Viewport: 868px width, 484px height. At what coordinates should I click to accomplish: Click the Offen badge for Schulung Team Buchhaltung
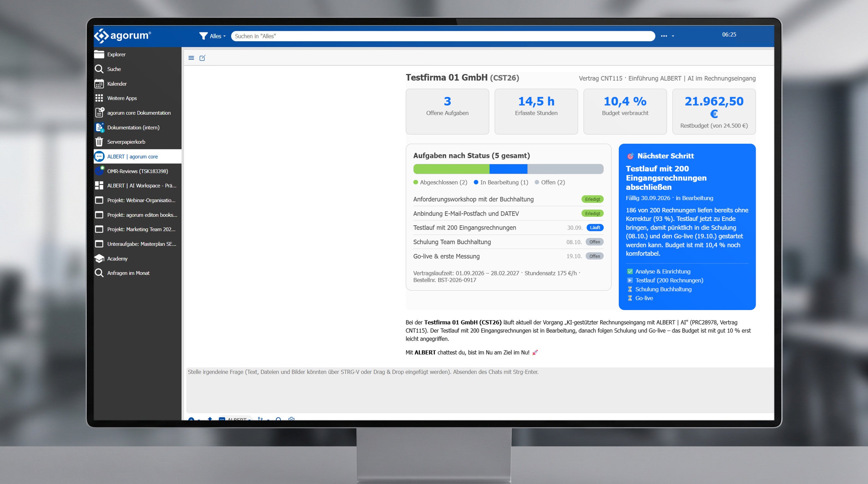(x=595, y=242)
